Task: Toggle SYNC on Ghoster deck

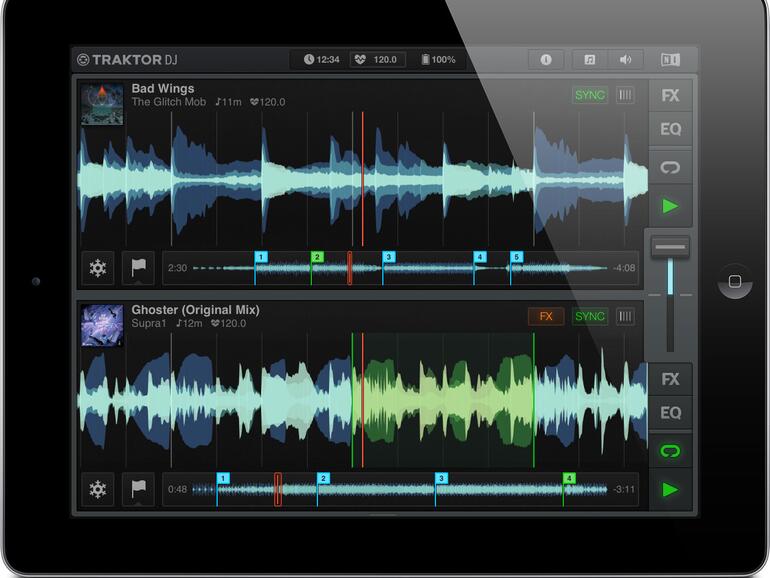Action: tap(590, 316)
